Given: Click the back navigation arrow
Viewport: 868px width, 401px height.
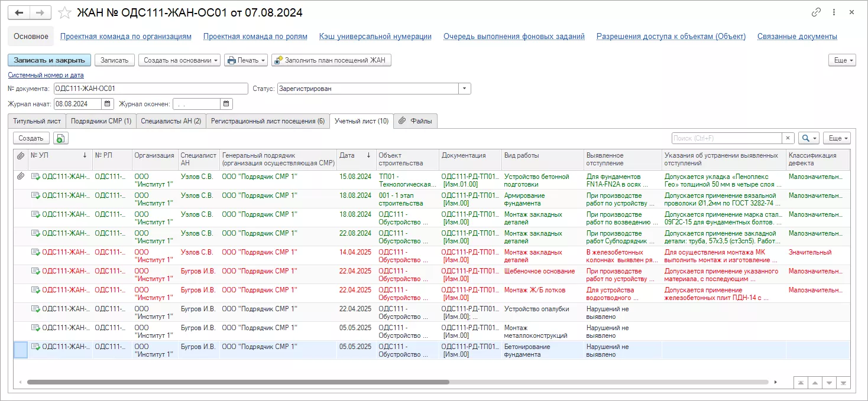Looking at the screenshot, I should (19, 12).
